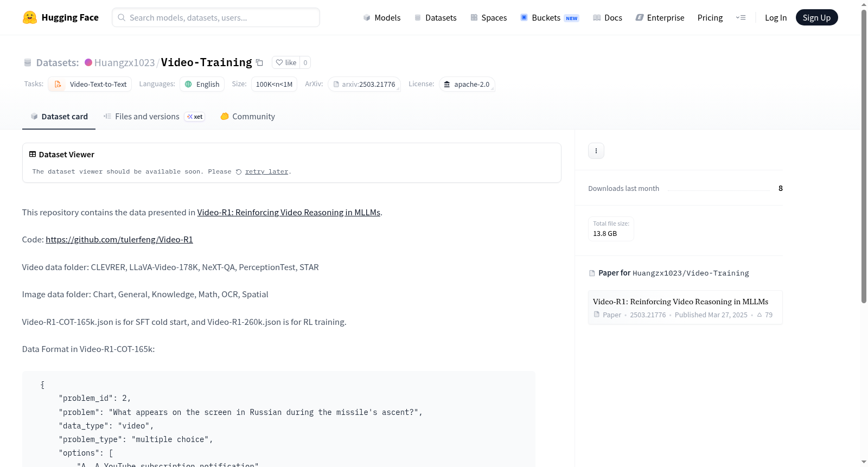Open the Datasets page from navbar

point(436,17)
